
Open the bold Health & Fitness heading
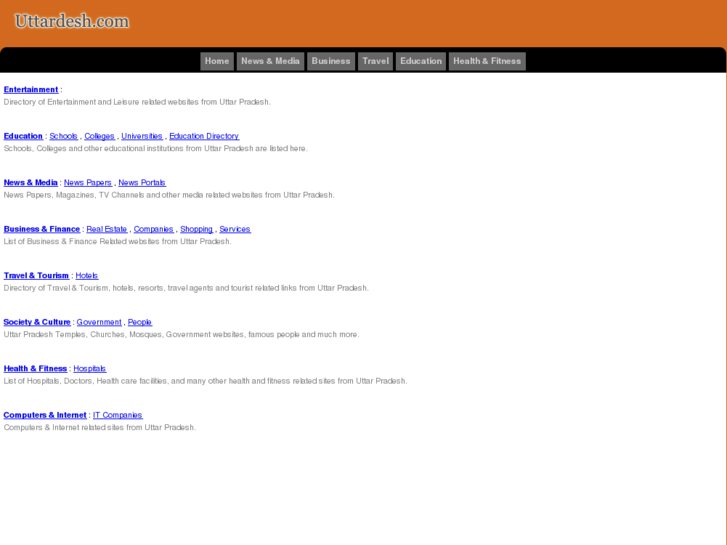tap(35, 368)
